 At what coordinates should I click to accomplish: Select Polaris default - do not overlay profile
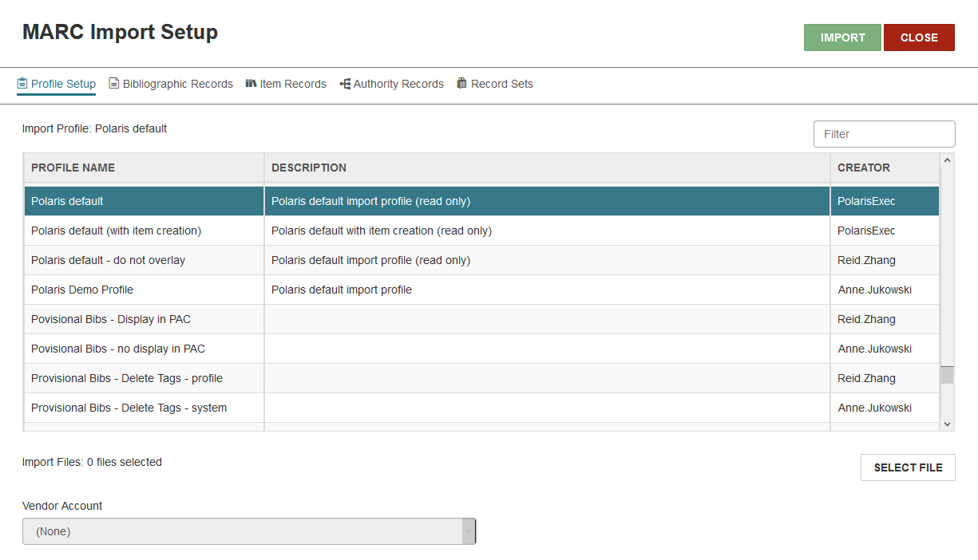tap(481, 260)
